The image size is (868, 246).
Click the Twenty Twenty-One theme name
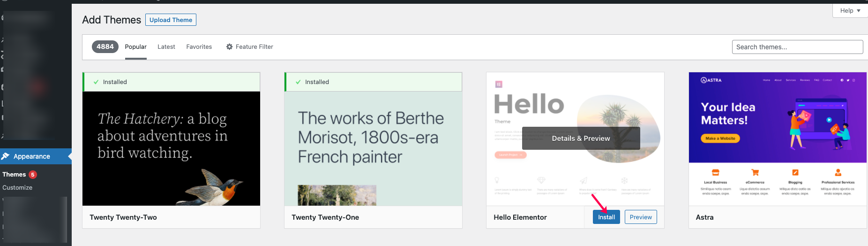pyautogui.click(x=325, y=217)
